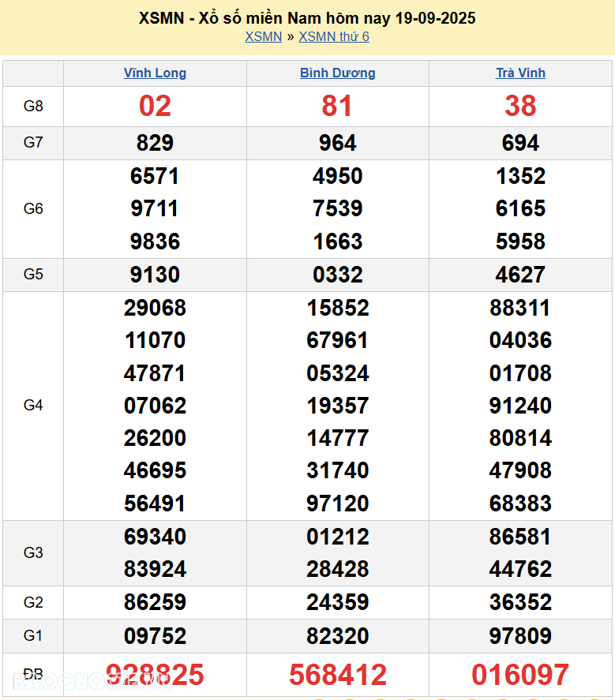Open the XSMN breadcrumb link

[x=263, y=36]
